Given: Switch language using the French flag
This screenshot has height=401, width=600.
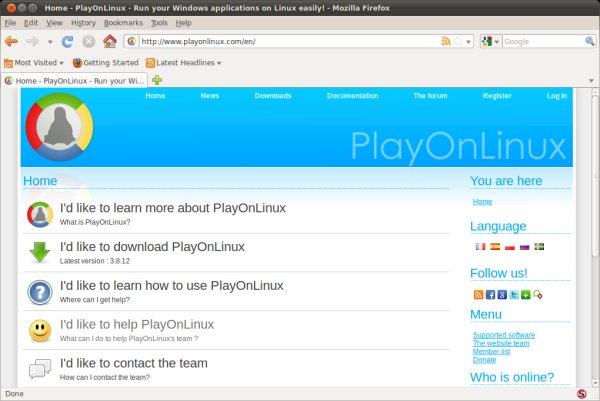Looking at the screenshot, I should pyautogui.click(x=480, y=247).
